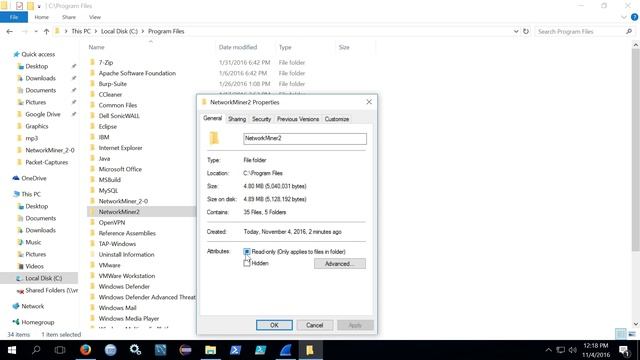This screenshot has width=640, height=360.
Task: Switch to details view button
Action: click(x=620, y=334)
